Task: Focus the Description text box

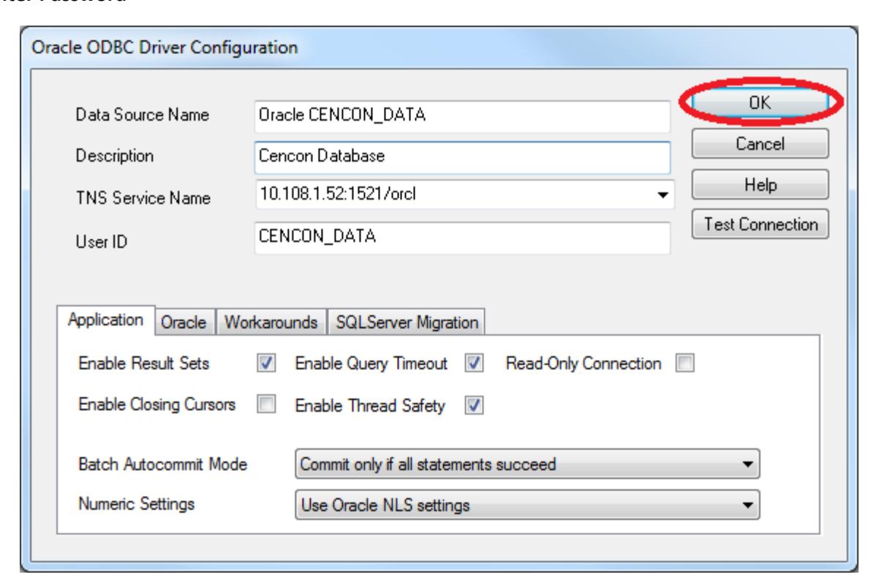Action: coord(461,156)
